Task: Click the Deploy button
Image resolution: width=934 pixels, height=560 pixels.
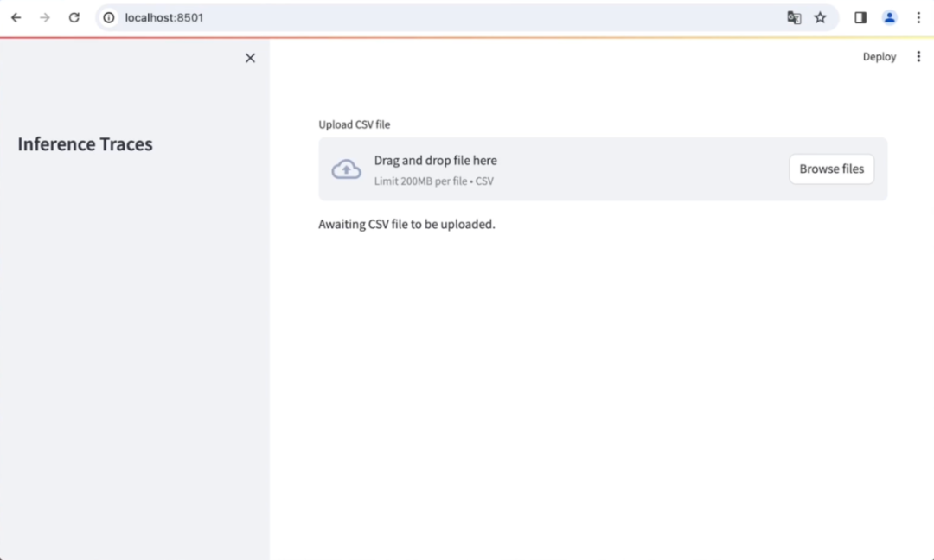Action: [880, 56]
